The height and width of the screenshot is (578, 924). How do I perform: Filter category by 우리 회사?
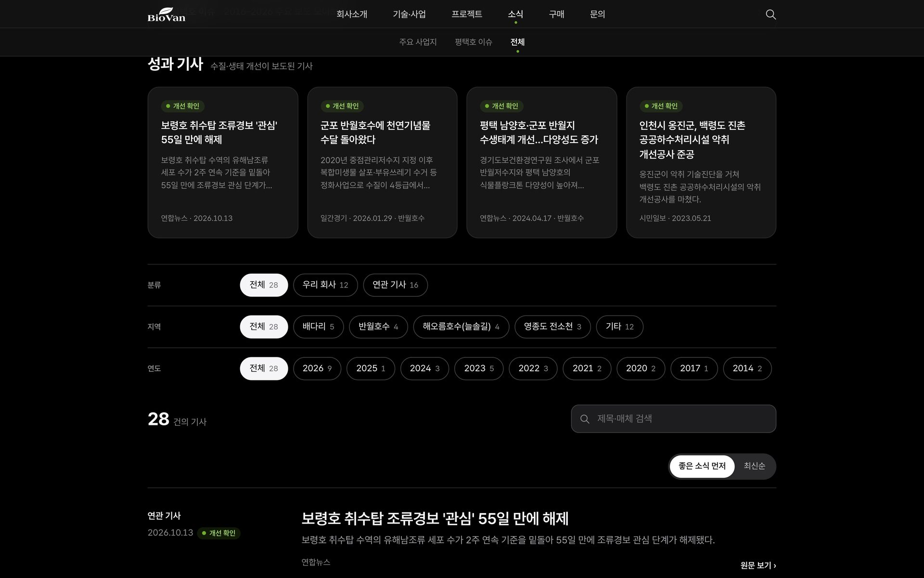click(325, 285)
